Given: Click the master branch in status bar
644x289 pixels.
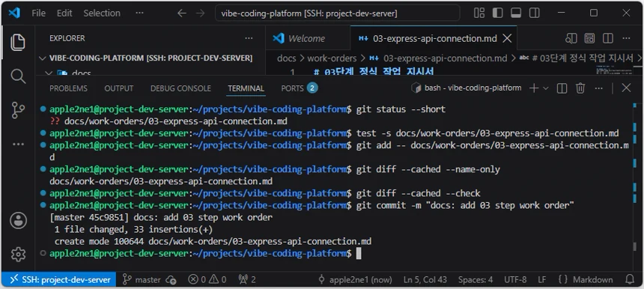Looking at the screenshot, I should (142, 280).
